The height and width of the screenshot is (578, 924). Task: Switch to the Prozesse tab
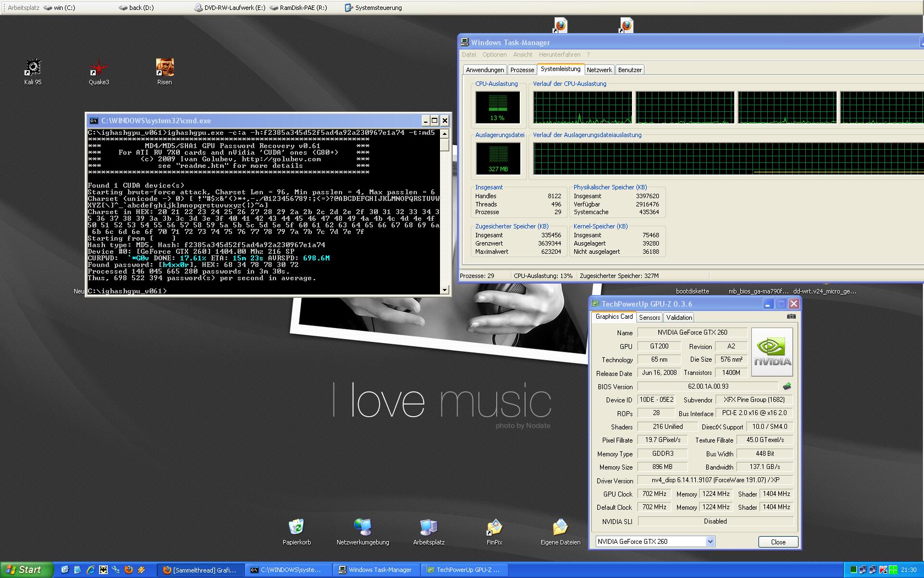[522, 70]
